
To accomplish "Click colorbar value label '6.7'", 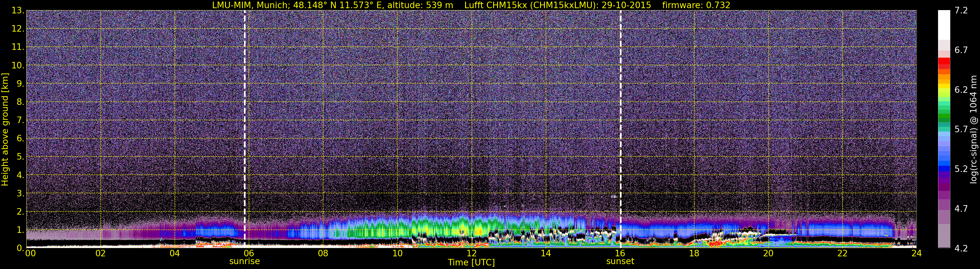I will pos(961,50).
